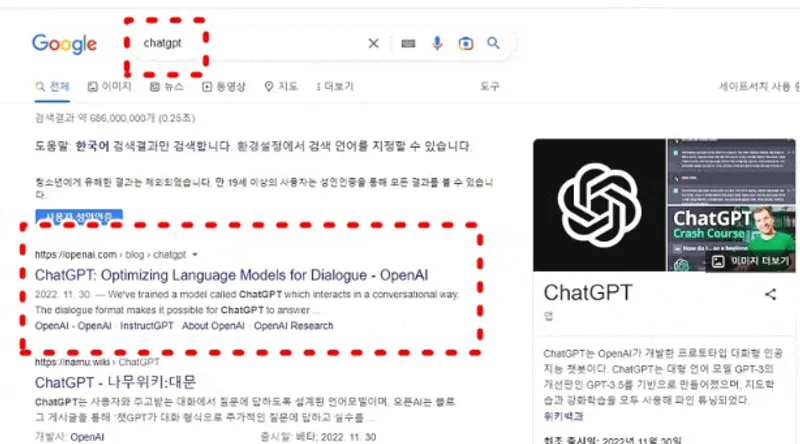Click the blue 사용자 성인인증 button
This screenshot has height=444, width=800.
click(79, 216)
